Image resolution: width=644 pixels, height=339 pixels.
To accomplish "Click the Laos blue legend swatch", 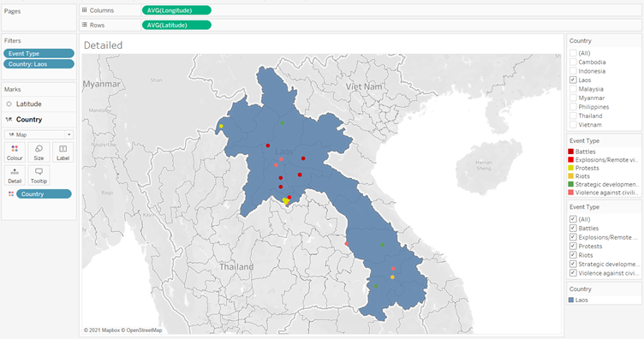I will coord(571,300).
